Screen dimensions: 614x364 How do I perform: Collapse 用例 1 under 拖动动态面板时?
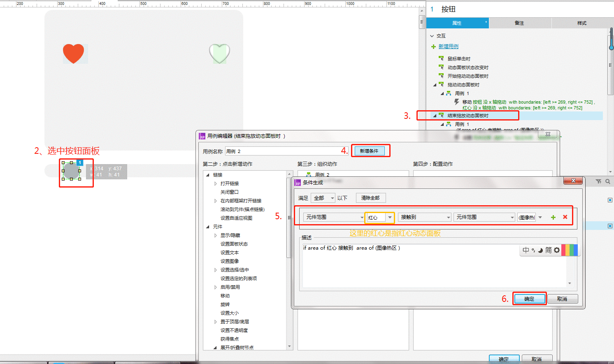tap(442, 93)
